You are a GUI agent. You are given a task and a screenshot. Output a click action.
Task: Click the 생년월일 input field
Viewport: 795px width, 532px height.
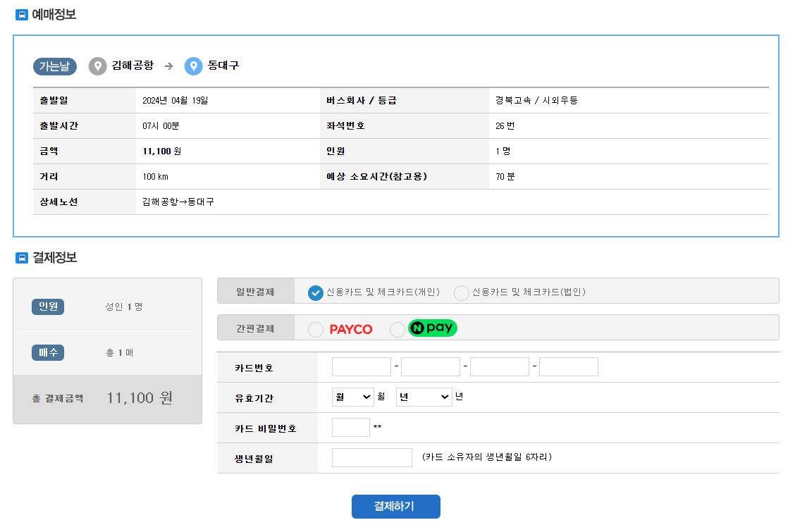[371, 457]
